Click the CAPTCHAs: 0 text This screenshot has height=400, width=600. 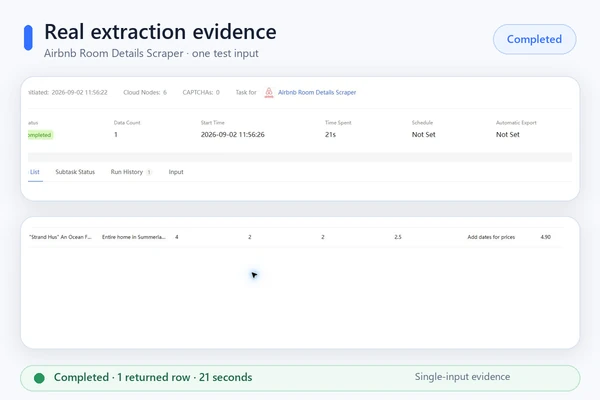(201, 92)
